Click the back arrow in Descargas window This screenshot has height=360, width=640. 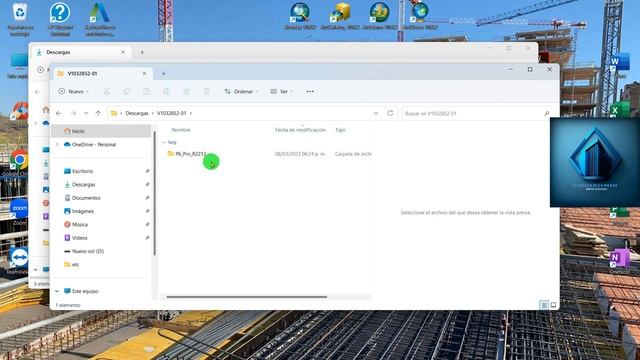tap(37, 92)
